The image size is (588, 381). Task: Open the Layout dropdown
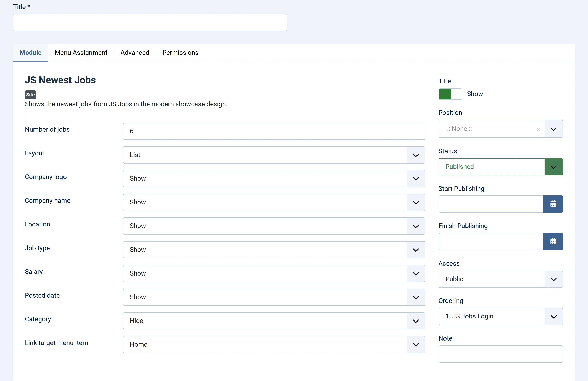pyautogui.click(x=274, y=155)
